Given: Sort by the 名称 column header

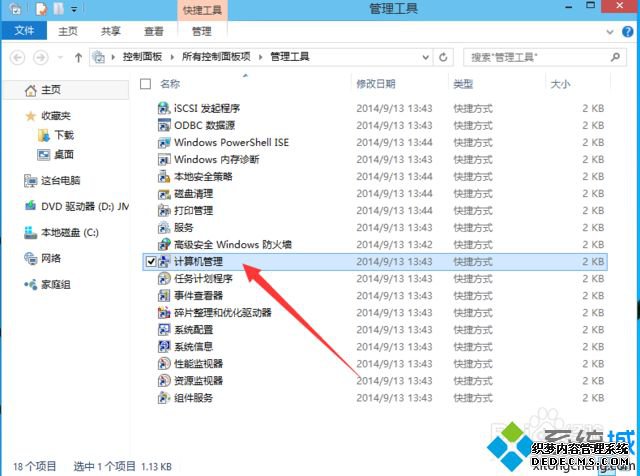Looking at the screenshot, I should click(x=170, y=84).
